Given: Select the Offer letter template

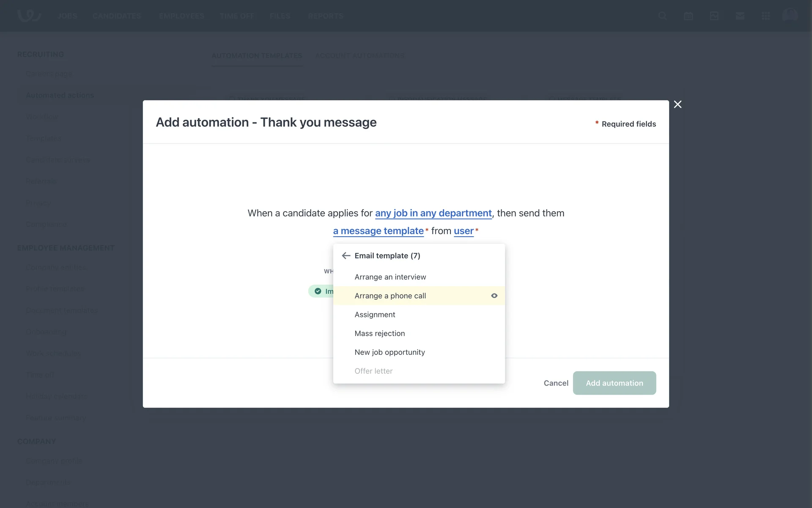Looking at the screenshot, I should 373,371.
